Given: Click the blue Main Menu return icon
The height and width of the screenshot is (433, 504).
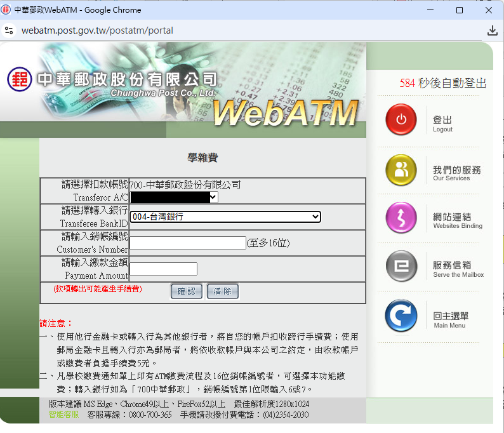Looking at the screenshot, I should 401,316.
